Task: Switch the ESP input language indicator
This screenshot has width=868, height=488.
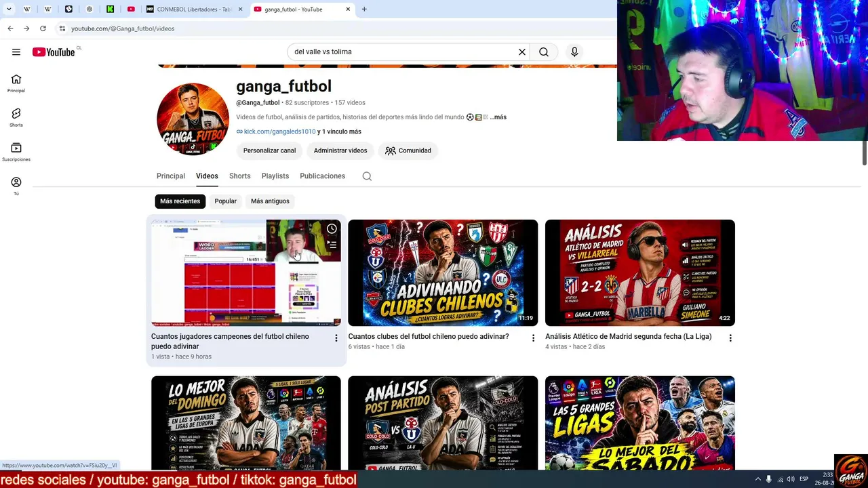Action: (x=804, y=479)
